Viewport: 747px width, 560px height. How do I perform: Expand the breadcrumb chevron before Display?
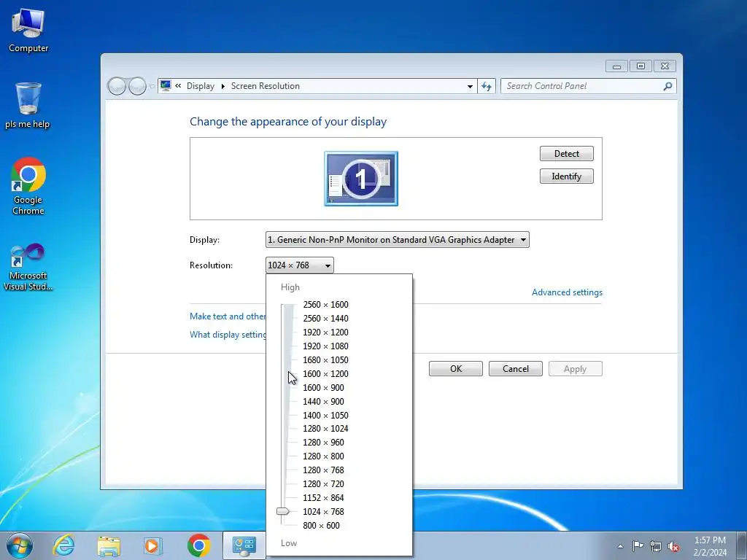click(178, 86)
